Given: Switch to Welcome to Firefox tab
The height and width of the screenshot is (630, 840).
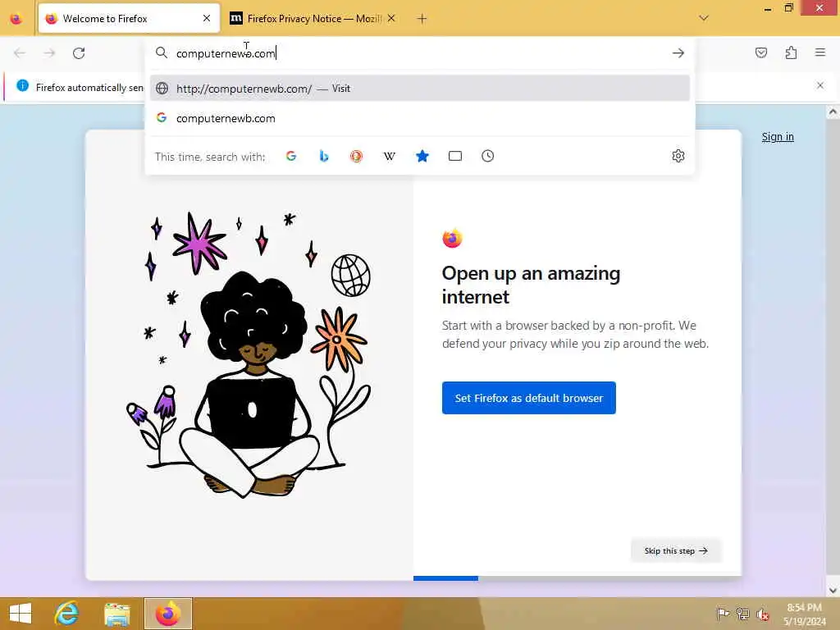Looking at the screenshot, I should click(129, 19).
